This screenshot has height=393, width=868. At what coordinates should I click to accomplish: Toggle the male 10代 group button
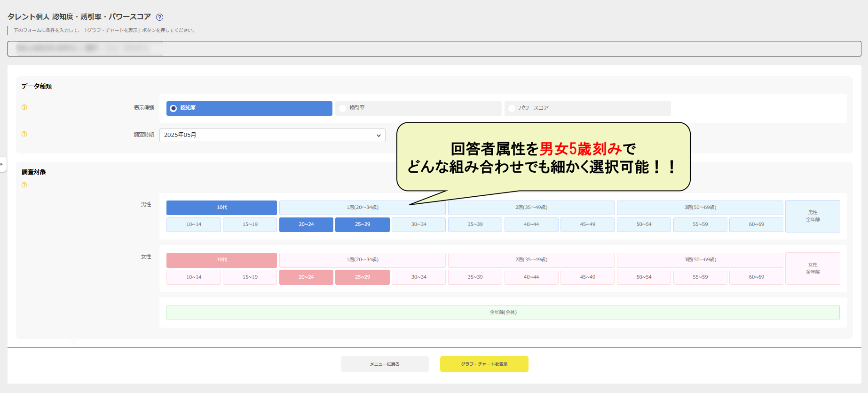tap(221, 208)
